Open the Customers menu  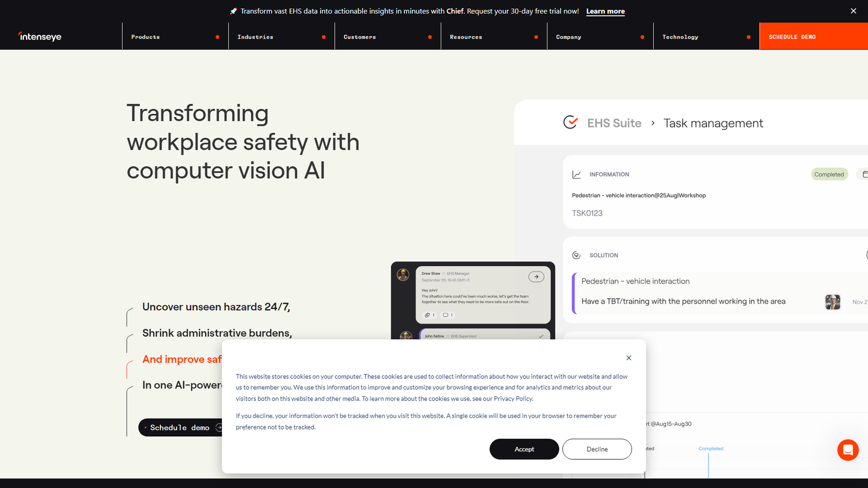pyautogui.click(x=388, y=36)
